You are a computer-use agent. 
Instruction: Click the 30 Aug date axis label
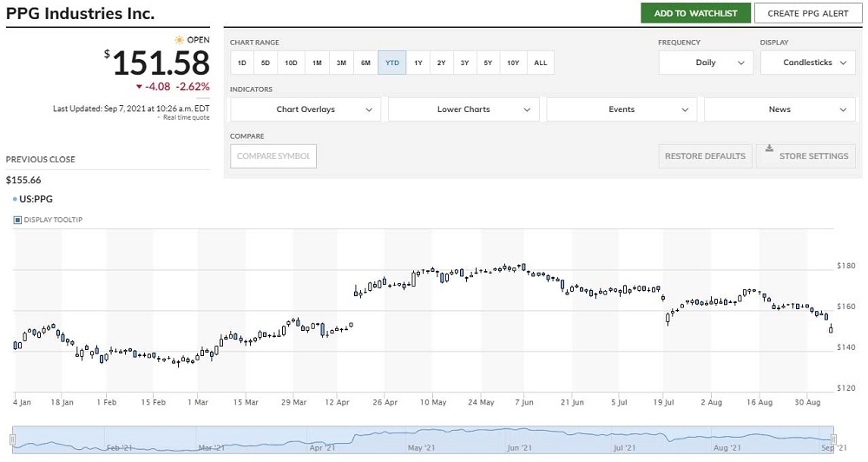click(807, 402)
